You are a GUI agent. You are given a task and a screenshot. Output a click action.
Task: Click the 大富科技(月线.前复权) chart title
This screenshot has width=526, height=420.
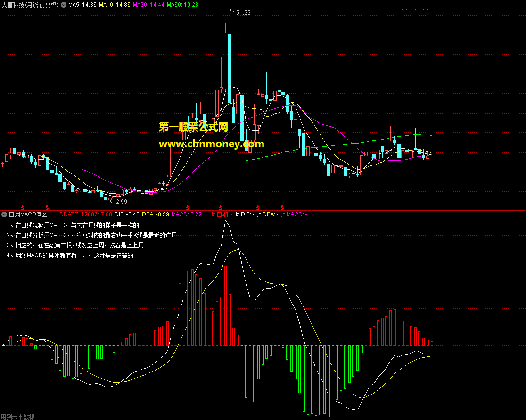click(30, 5)
